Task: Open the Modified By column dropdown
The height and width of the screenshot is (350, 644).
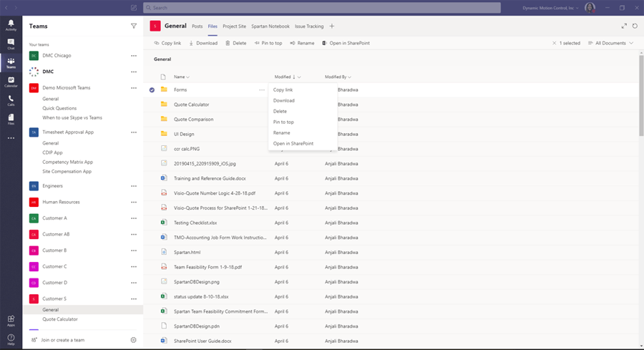Action: pos(338,77)
